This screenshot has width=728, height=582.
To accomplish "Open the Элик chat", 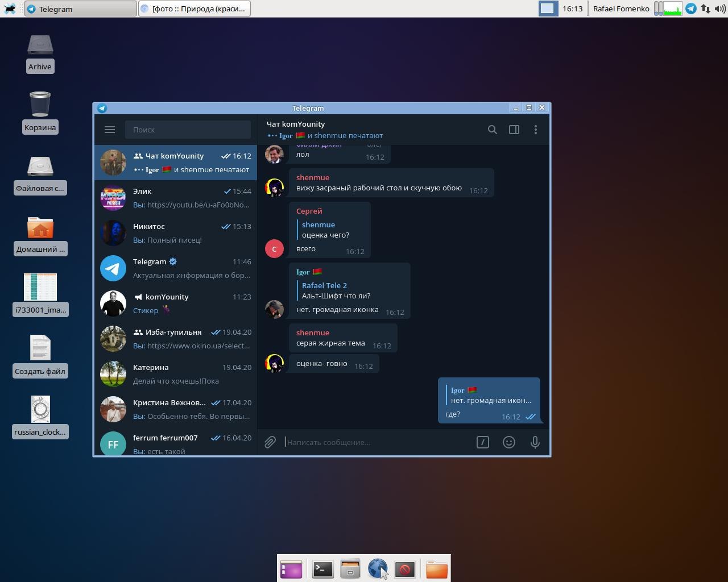I will pyautogui.click(x=175, y=198).
